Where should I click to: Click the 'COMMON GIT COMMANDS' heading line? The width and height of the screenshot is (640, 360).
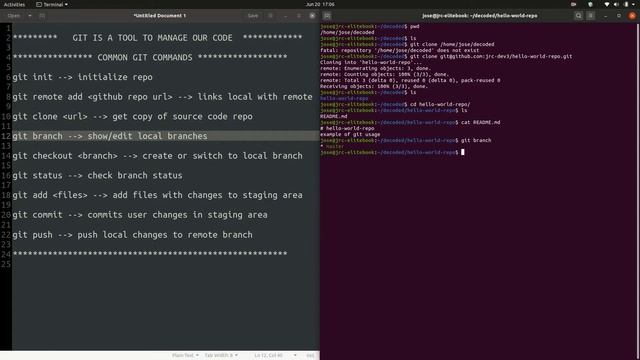[150, 57]
